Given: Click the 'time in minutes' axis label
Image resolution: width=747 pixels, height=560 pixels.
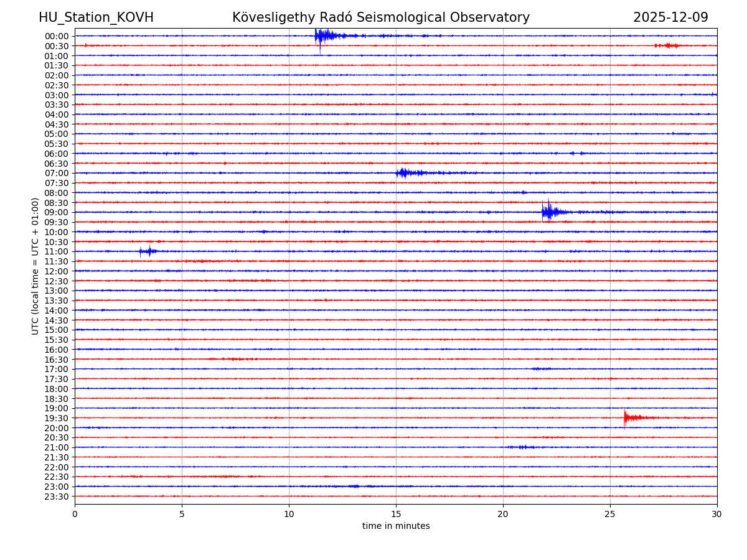Looking at the screenshot, I should (x=396, y=526).
